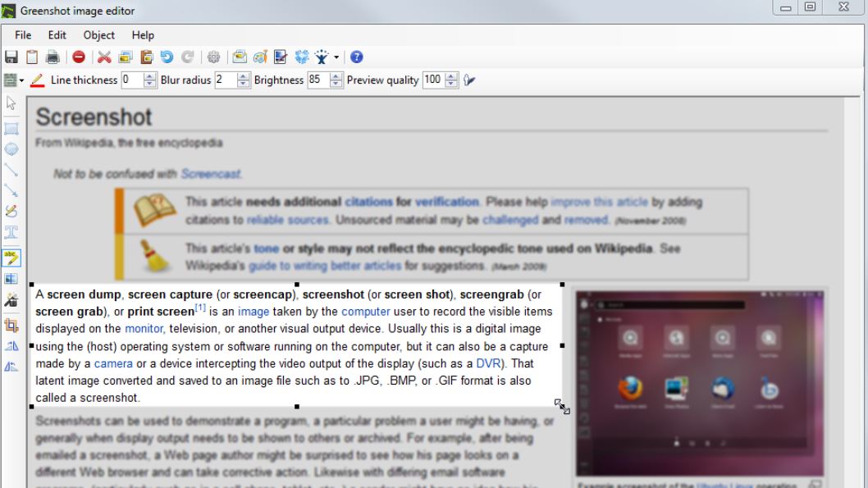Click the "DVR" link in the paragraph

click(488, 363)
